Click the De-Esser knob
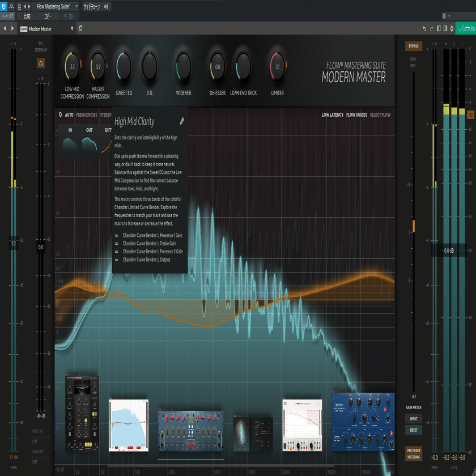Image resolution: width=476 pixels, height=476 pixels. [218, 66]
